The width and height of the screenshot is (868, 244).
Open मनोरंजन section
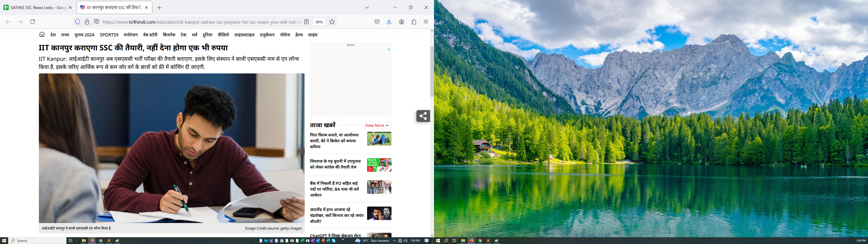[x=131, y=35]
